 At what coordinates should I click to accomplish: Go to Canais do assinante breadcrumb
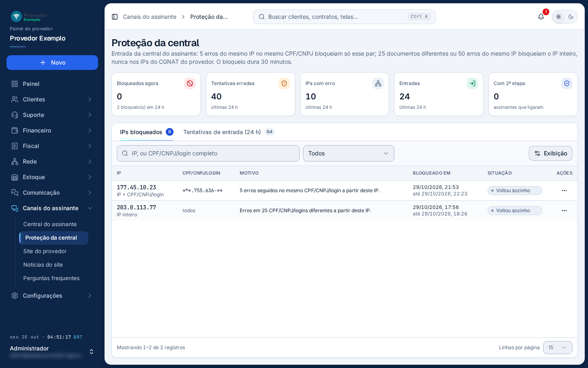[x=149, y=17]
